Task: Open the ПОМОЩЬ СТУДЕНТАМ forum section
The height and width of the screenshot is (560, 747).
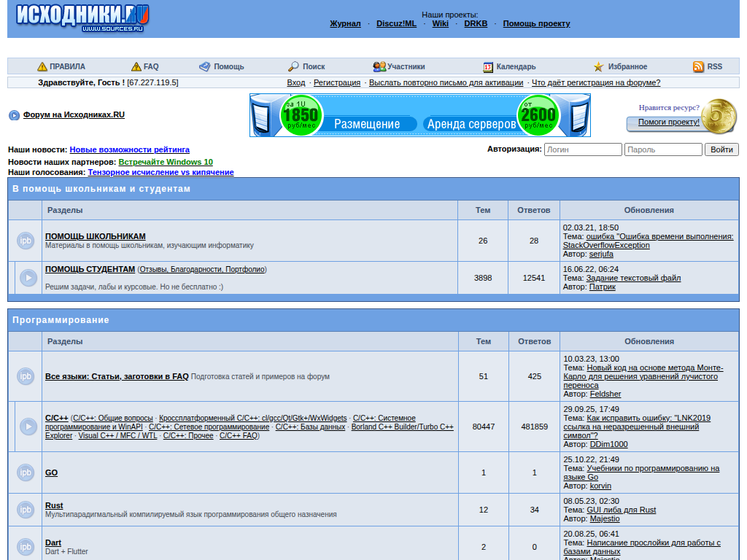Action: pos(90,269)
